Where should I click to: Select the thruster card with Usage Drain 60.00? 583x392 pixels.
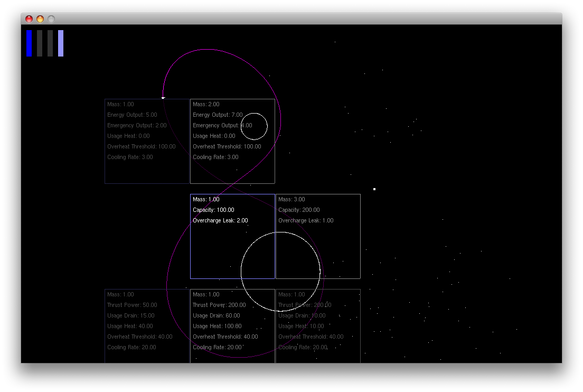coord(233,326)
